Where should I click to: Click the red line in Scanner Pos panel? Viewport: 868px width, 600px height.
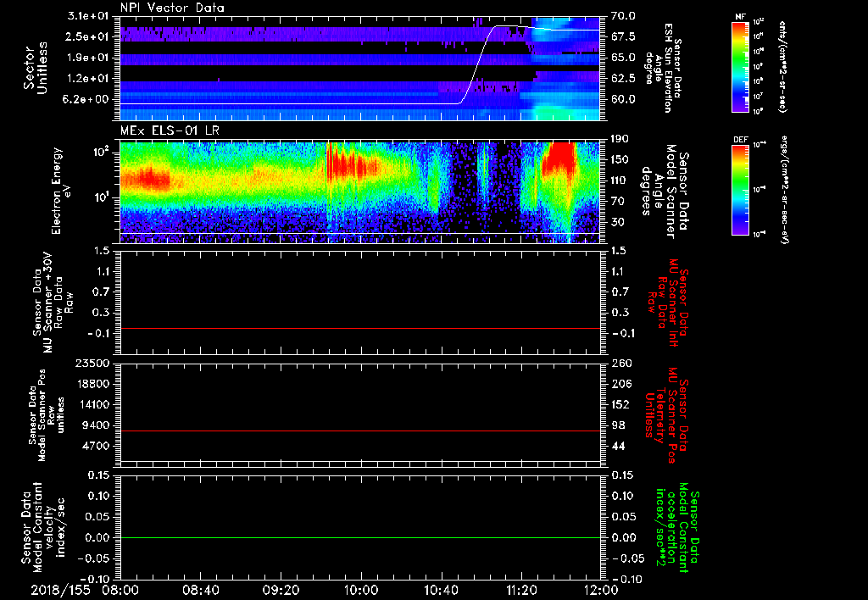point(359,431)
